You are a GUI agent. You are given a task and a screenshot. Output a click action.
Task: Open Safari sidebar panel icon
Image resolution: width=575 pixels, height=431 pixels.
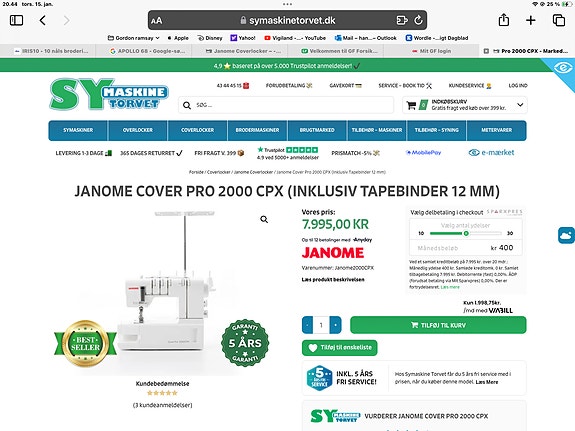coord(16,20)
